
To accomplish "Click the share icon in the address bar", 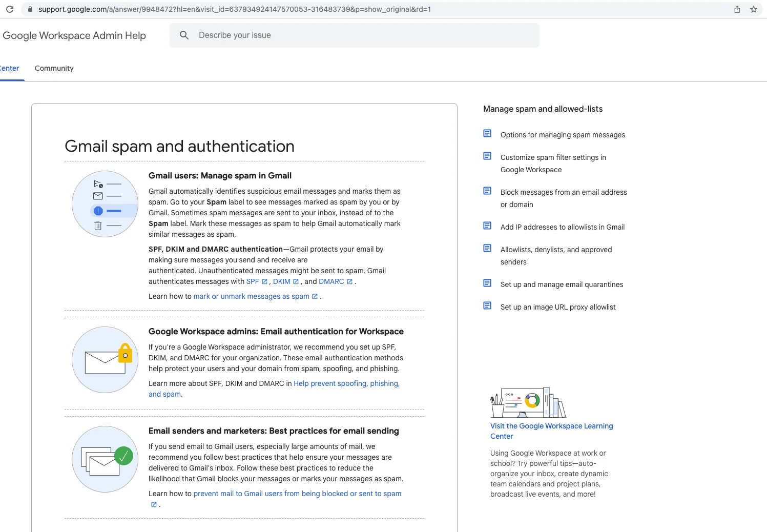I will (737, 9).
